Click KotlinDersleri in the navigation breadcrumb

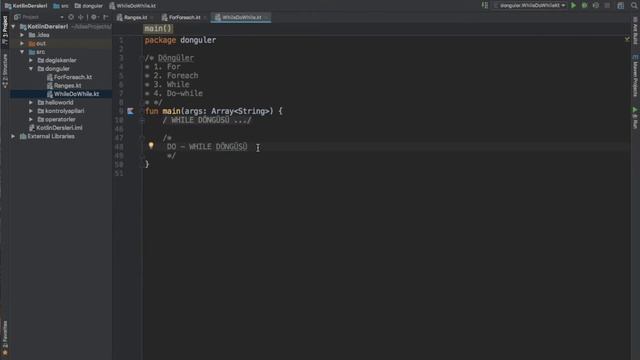26,6
